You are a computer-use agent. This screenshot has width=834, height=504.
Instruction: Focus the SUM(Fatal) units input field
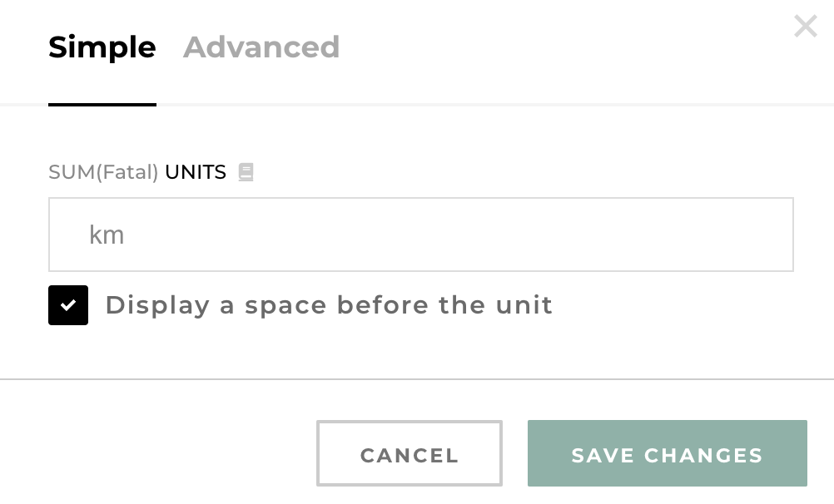(x=420, y=235)
